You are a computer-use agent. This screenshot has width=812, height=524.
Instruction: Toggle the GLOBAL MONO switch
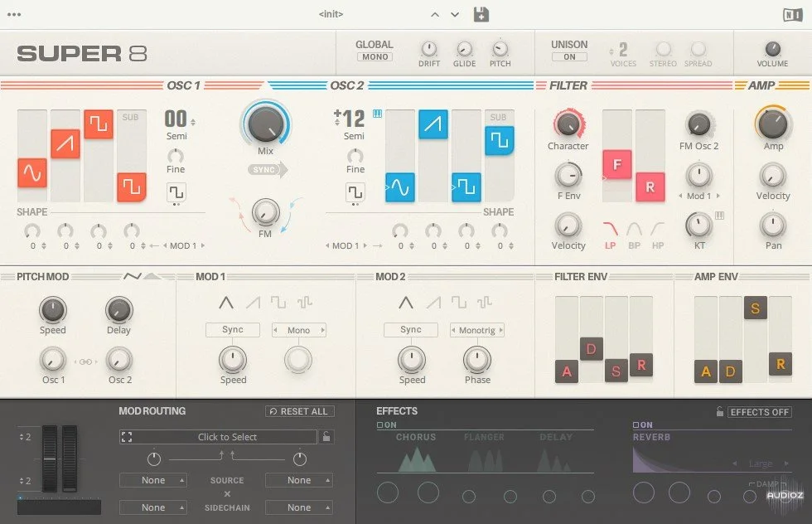coord(375,57)
